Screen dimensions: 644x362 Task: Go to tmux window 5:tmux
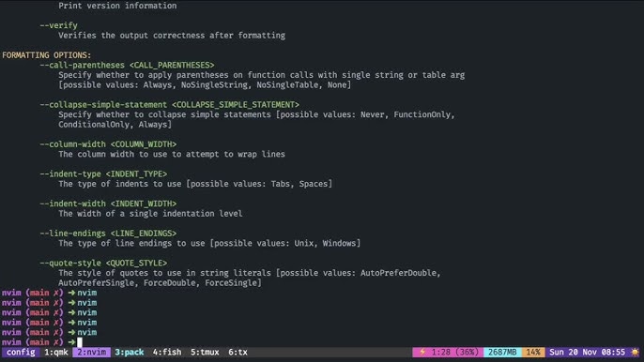pyautogui.click(x=205, y=352)
